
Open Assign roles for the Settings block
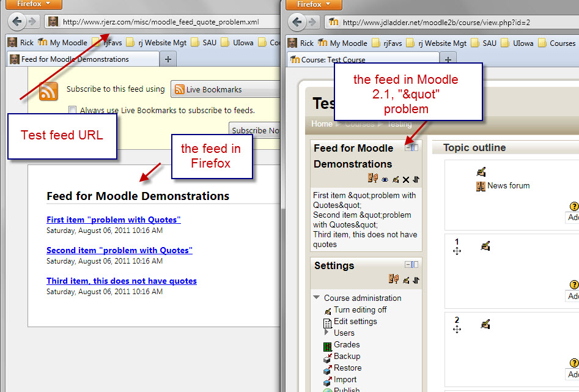[x=394, y=279]
